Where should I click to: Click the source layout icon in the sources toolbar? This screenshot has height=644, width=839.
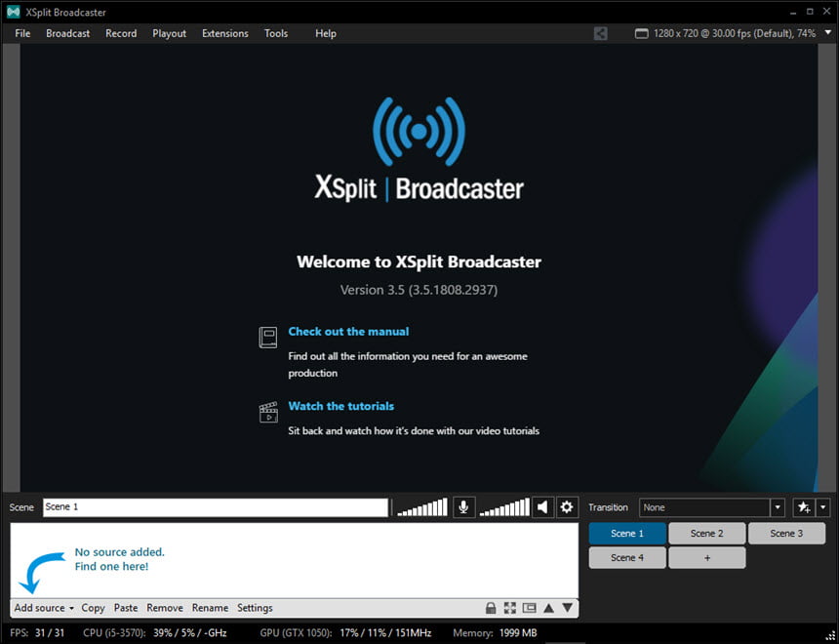[529, 608]
